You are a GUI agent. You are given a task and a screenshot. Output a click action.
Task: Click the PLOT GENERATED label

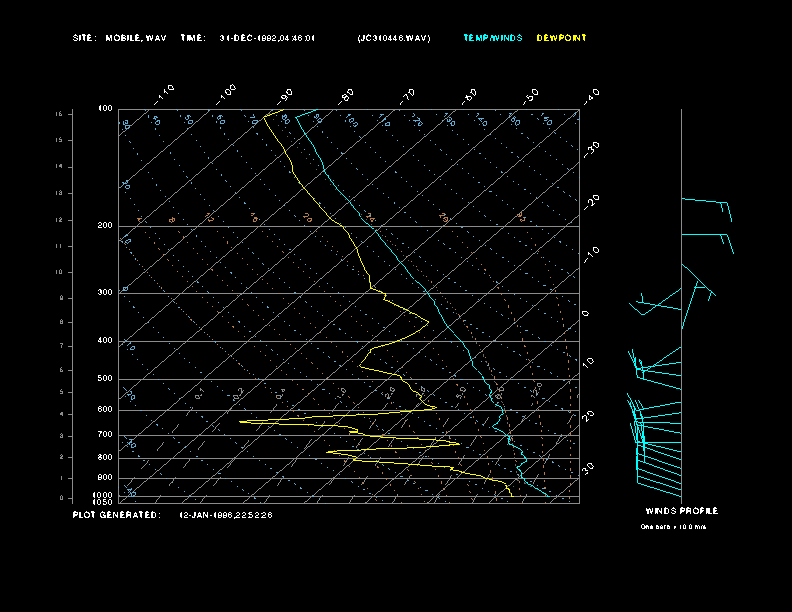pyautogui.click(x=116, y=515)
